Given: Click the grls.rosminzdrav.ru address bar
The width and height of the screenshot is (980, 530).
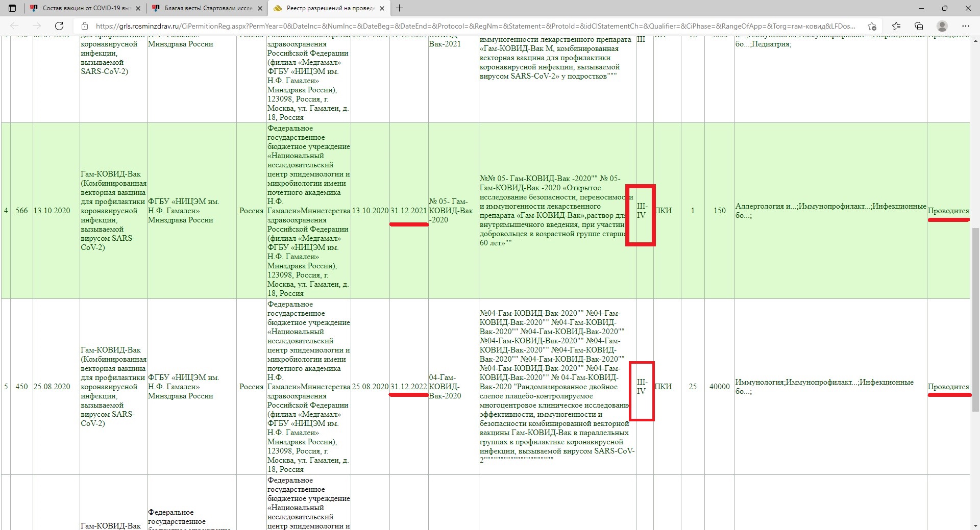Looking at the screenshot, I should (x=475, y=26).
